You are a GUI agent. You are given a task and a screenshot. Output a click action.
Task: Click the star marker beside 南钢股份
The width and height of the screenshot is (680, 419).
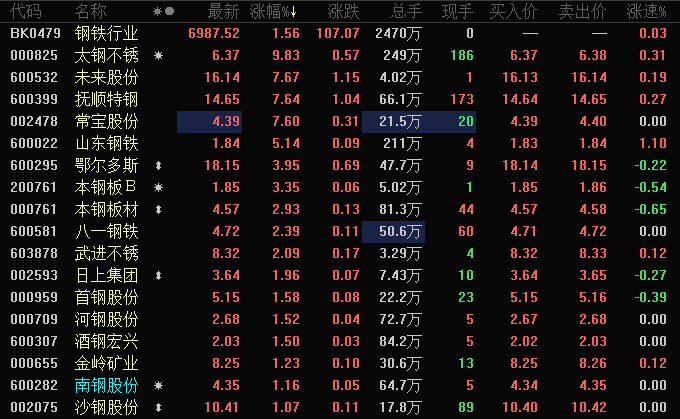[158, 385]
